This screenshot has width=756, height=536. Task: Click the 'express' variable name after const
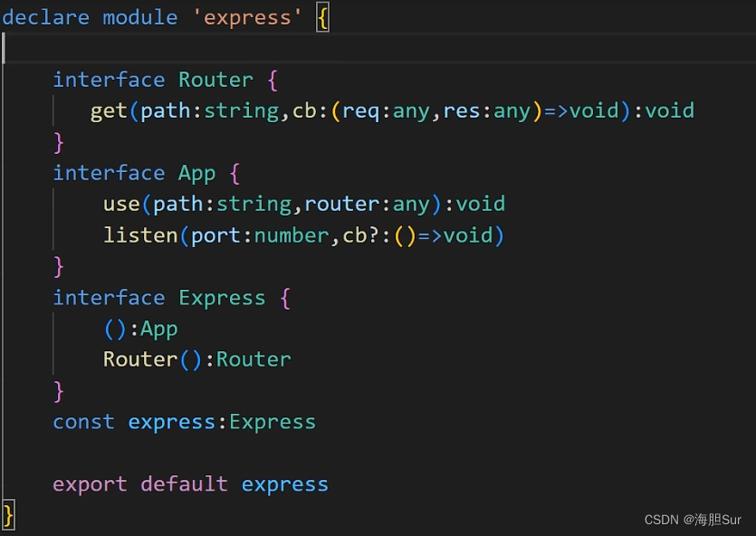click(x=172, y=423)
